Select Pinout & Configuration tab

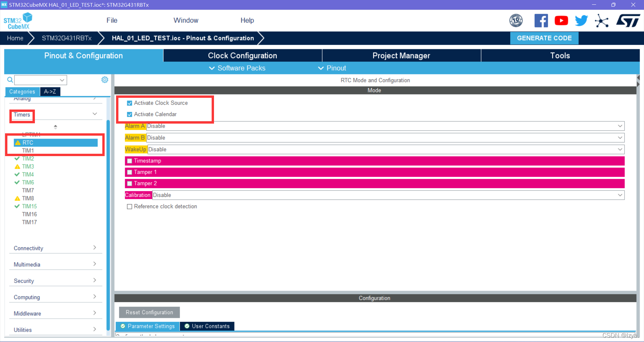(84, 56)
